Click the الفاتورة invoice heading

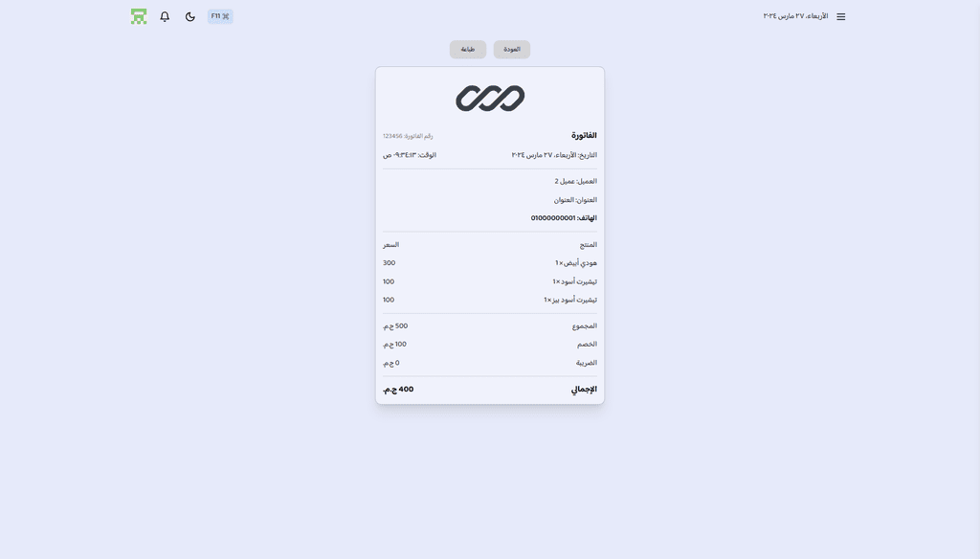pos(584,136)
